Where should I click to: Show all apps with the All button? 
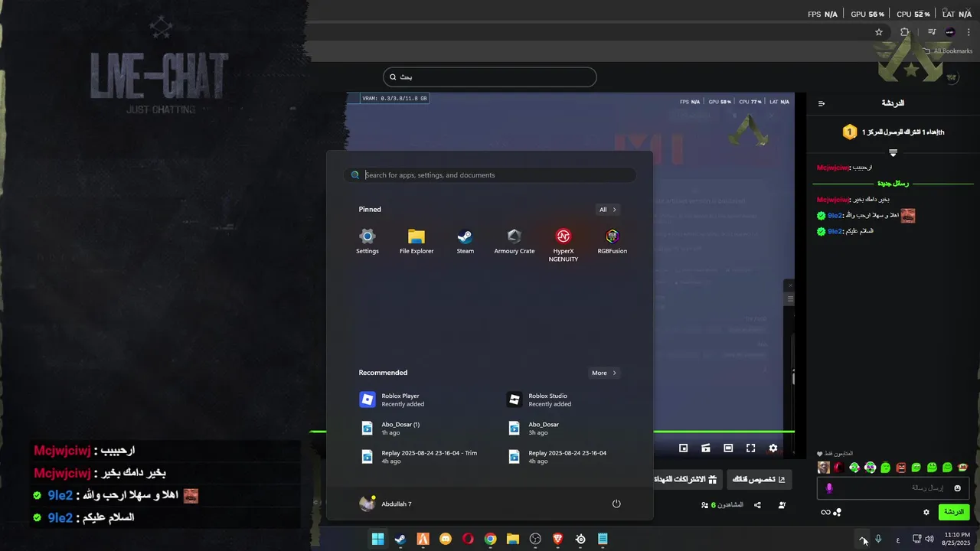coord(607,210)
